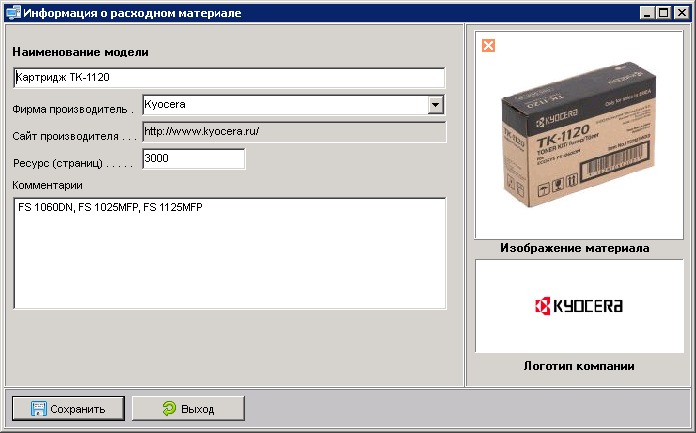This screenshot has width=696, height=433.
Task: Close the window with X button
Action: [x=681, y=13]
